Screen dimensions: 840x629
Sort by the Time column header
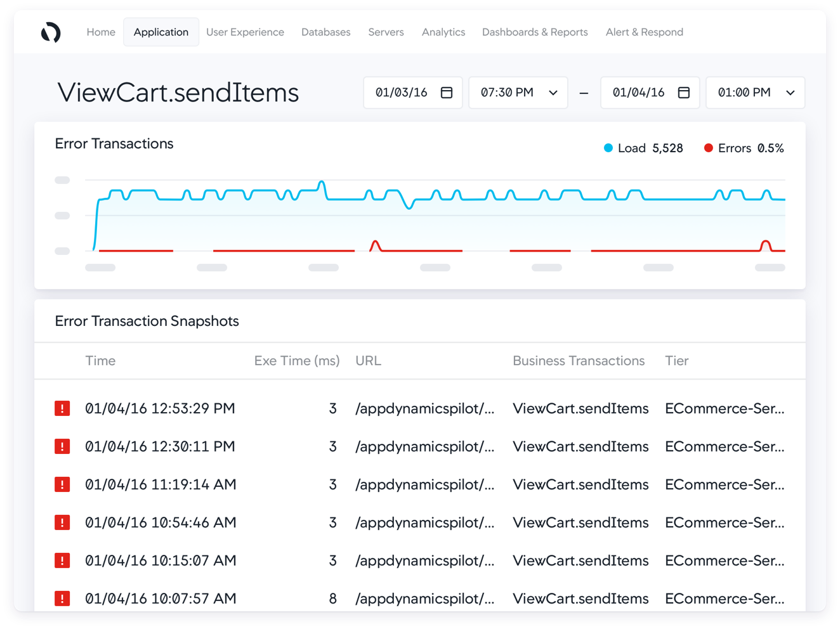[100, 361]
